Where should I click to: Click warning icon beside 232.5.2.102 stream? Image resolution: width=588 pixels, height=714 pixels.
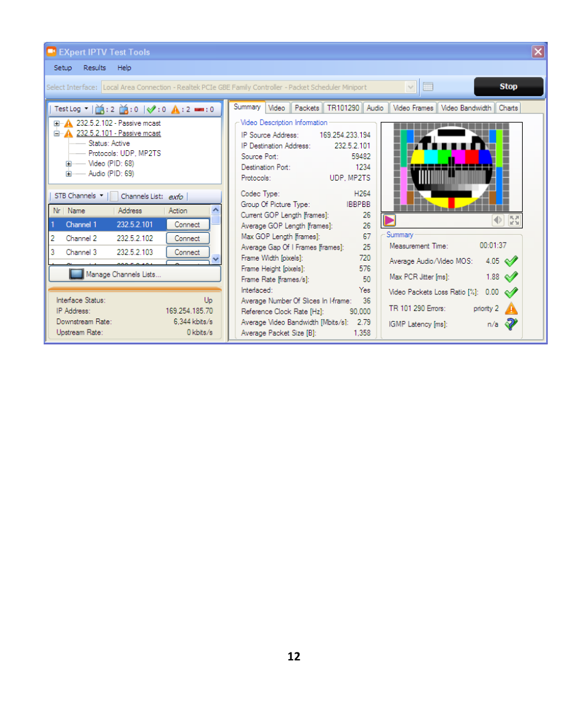(x=68, y=123)
